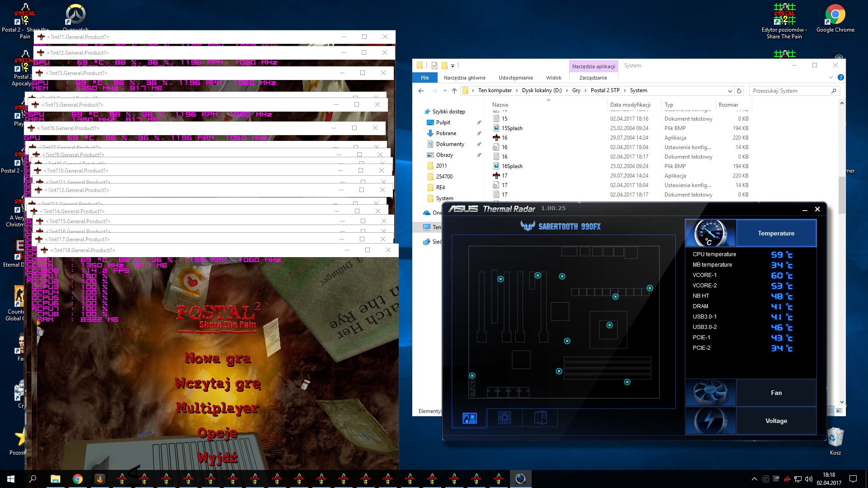The height and width of the screenshot is (488, 868).
Task: Sort files by Rozmiar column
Action: 728,105
